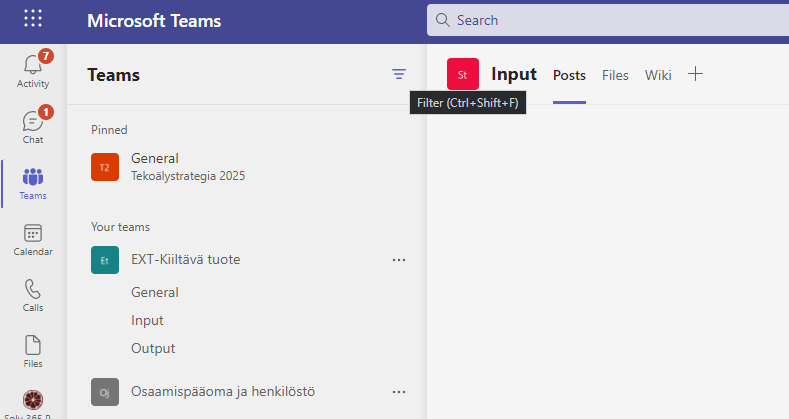Open General channel under EXT-Kiiltävä tuote
This screenshot has width=789, height=419.
point(155,292)
